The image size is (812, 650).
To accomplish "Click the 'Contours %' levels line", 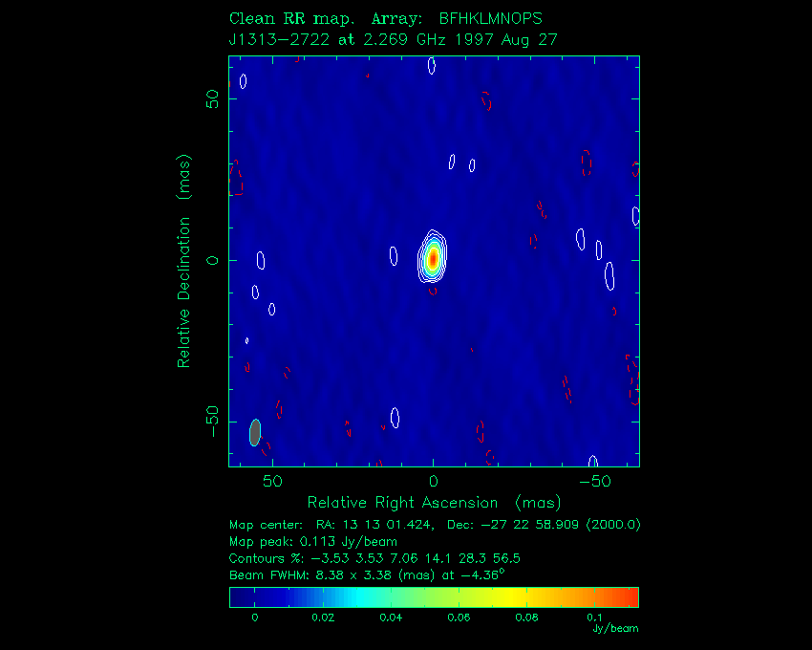I will coord(374,558).
